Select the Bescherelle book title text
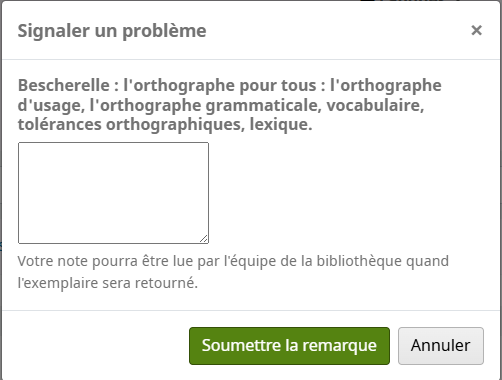Viewport: 502px width, 380px height. pos(230,105)
